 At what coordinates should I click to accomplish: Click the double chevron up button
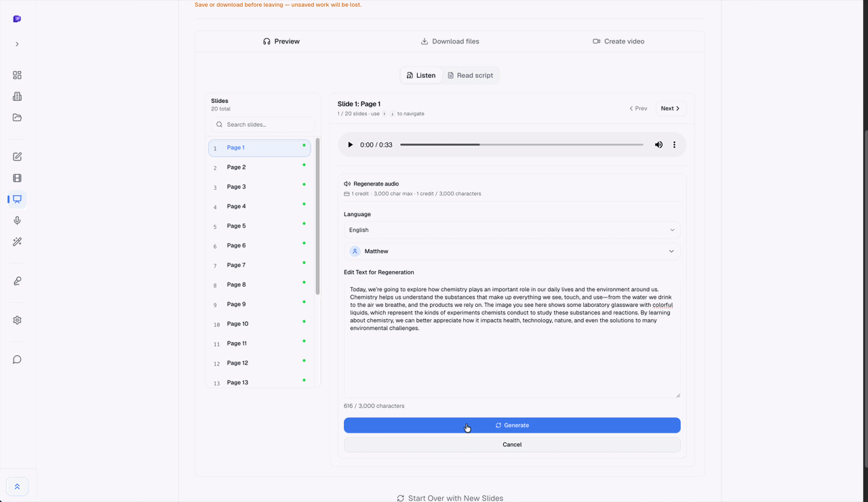(x=17, y=486)
